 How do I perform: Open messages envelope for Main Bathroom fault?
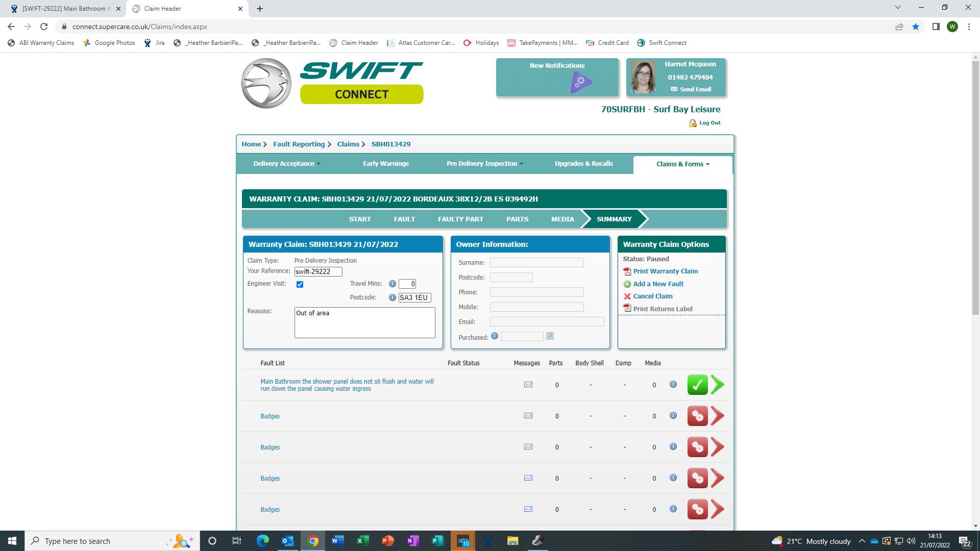[x=528, y=385]
